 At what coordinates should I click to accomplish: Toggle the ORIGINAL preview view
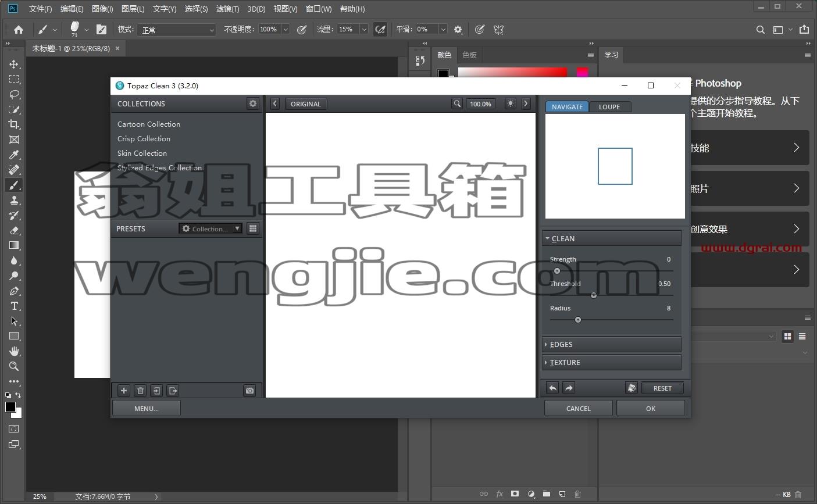click(x=306, y=104)
